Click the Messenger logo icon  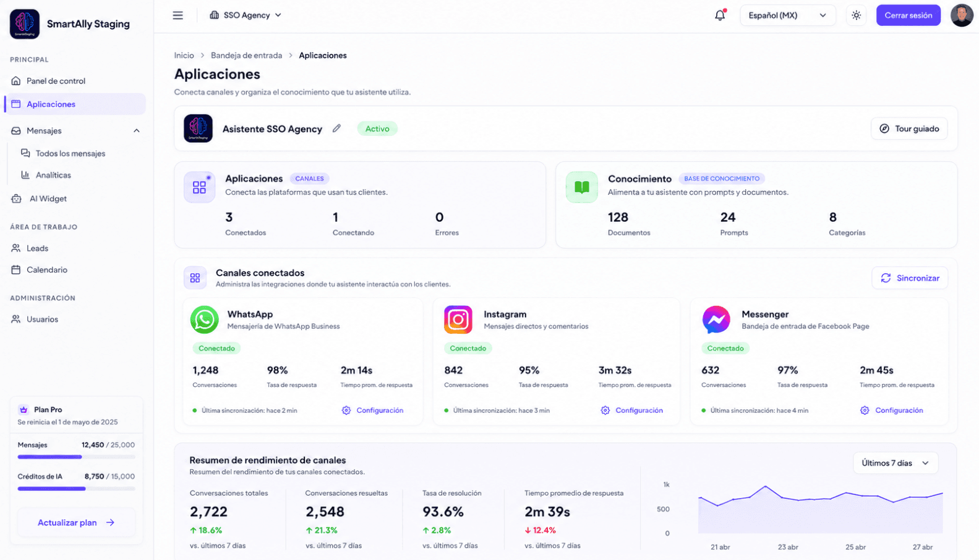(x=716, y=320)
